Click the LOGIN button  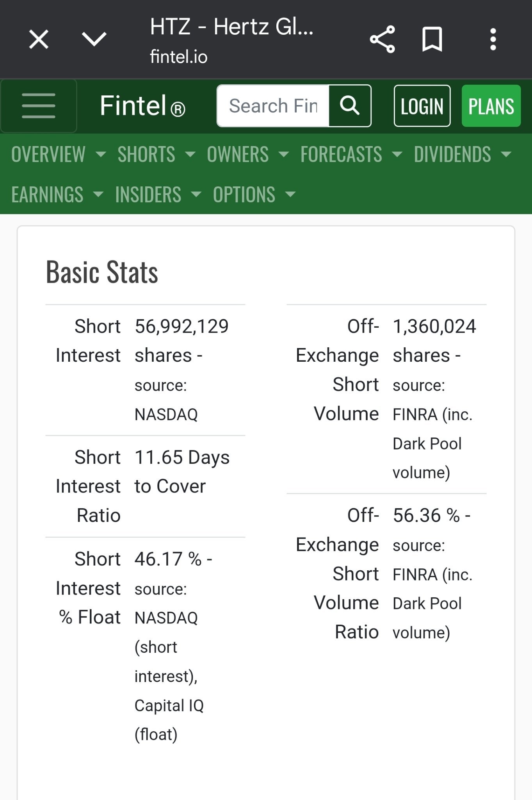[422, 106]
